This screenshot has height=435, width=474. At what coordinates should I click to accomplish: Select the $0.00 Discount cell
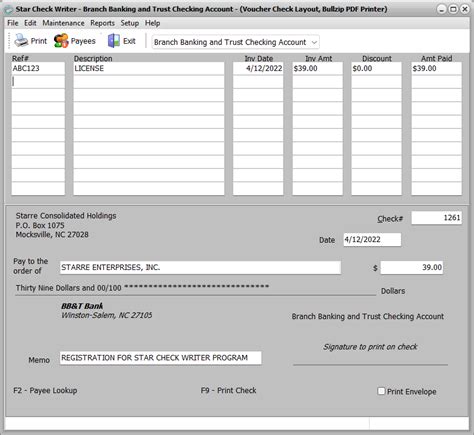click(x=376, y=68)
